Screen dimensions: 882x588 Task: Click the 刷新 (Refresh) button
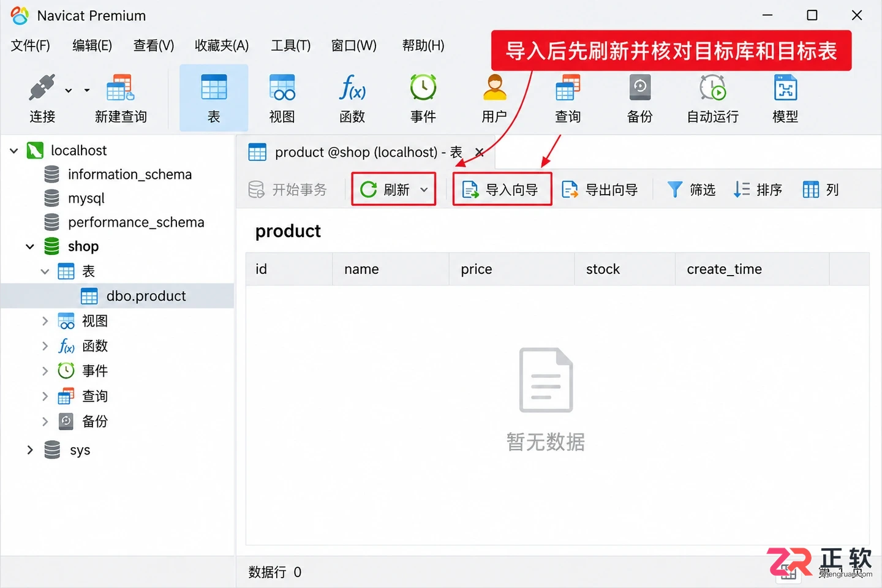coord(385,190)
